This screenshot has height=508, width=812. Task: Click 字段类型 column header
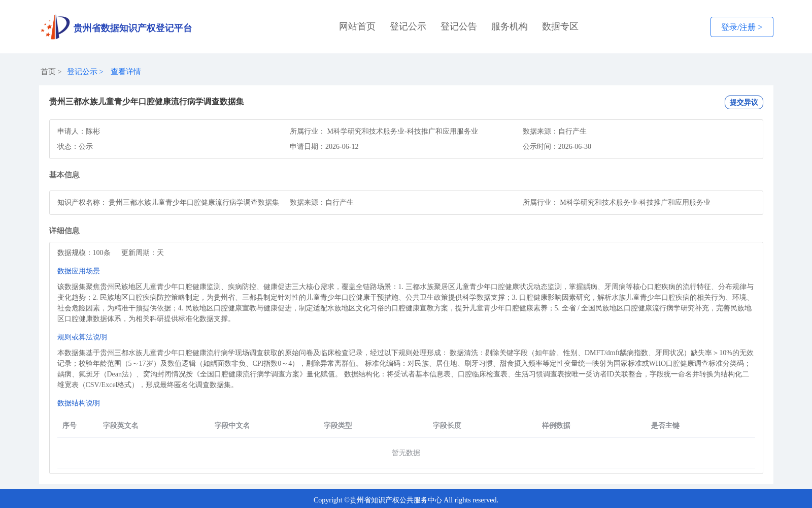[x=338, y=425]
